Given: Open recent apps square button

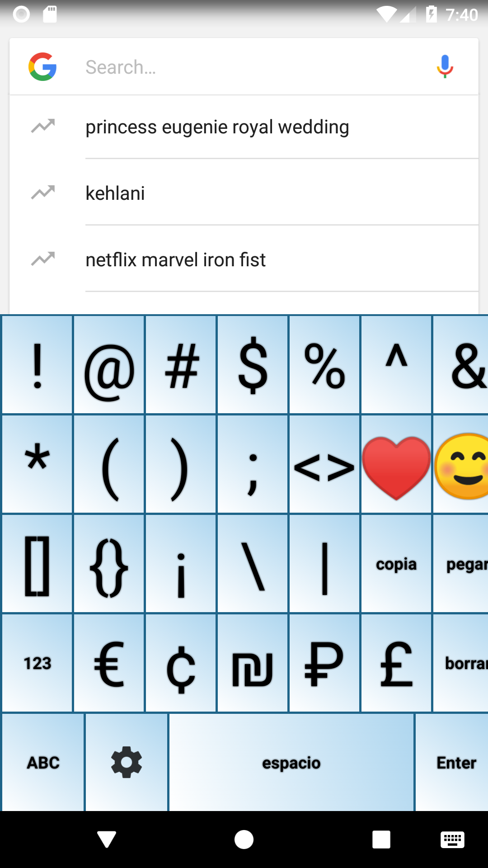Looking at the screenshot, I should point(381,840).
